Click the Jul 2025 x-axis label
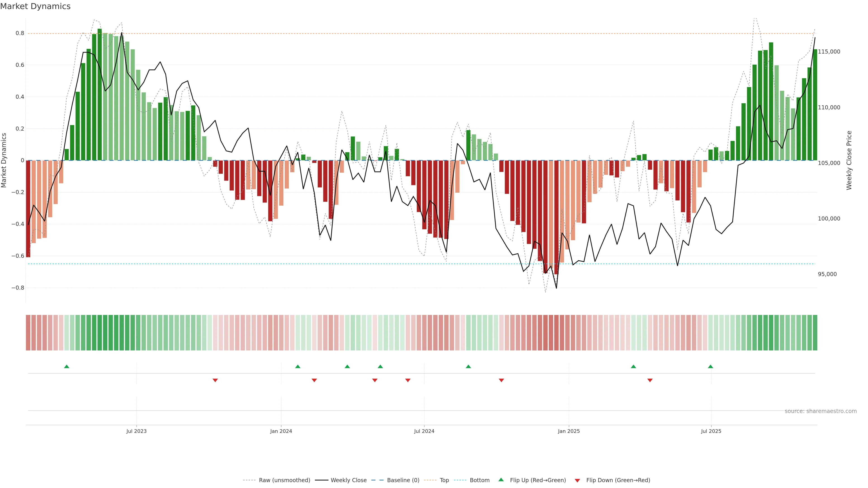This screenshot has height=488, width=868. click(711, 431)
